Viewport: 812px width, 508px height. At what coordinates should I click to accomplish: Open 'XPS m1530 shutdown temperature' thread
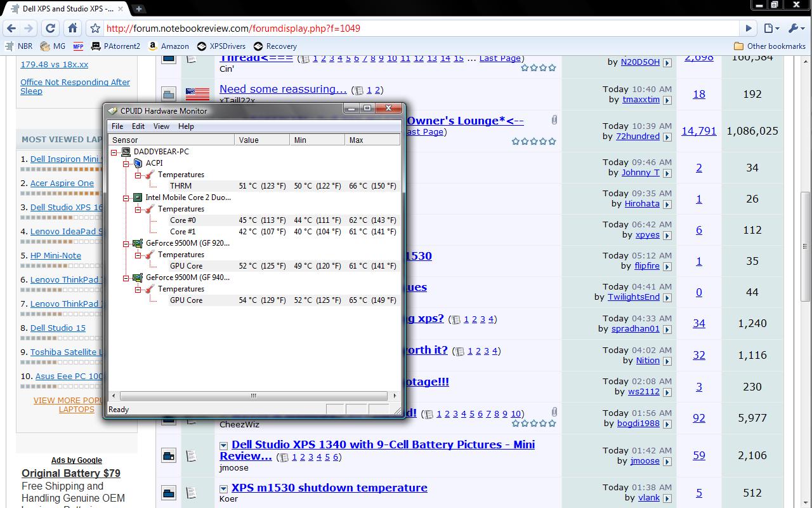[329, 488]
